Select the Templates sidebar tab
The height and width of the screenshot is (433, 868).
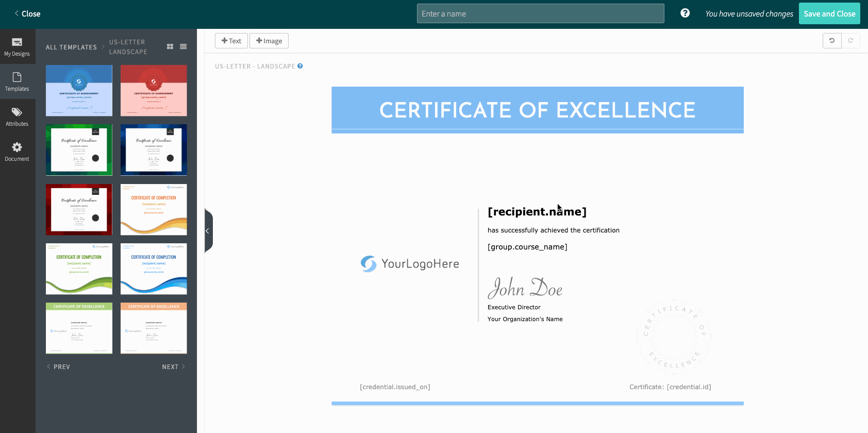(17, 81)
